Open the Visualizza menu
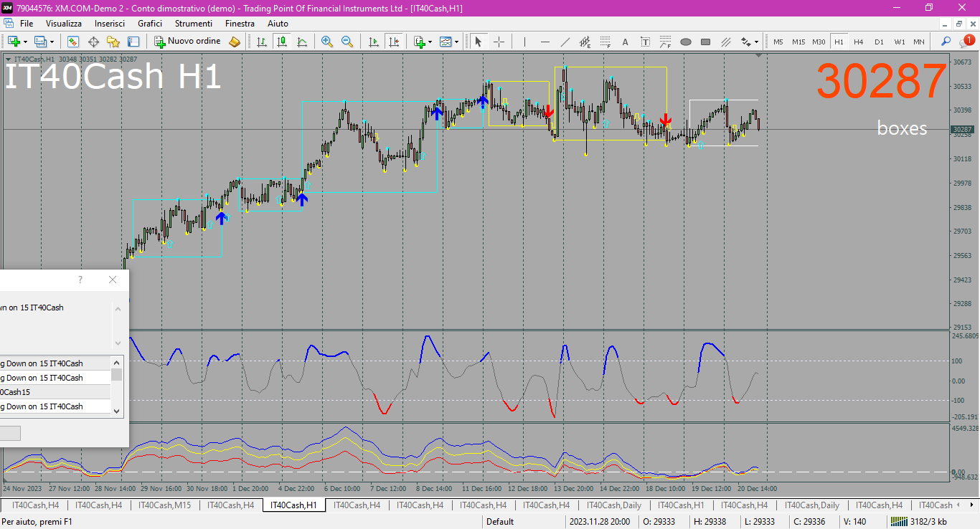980x529 pixels. coord(64,24)
